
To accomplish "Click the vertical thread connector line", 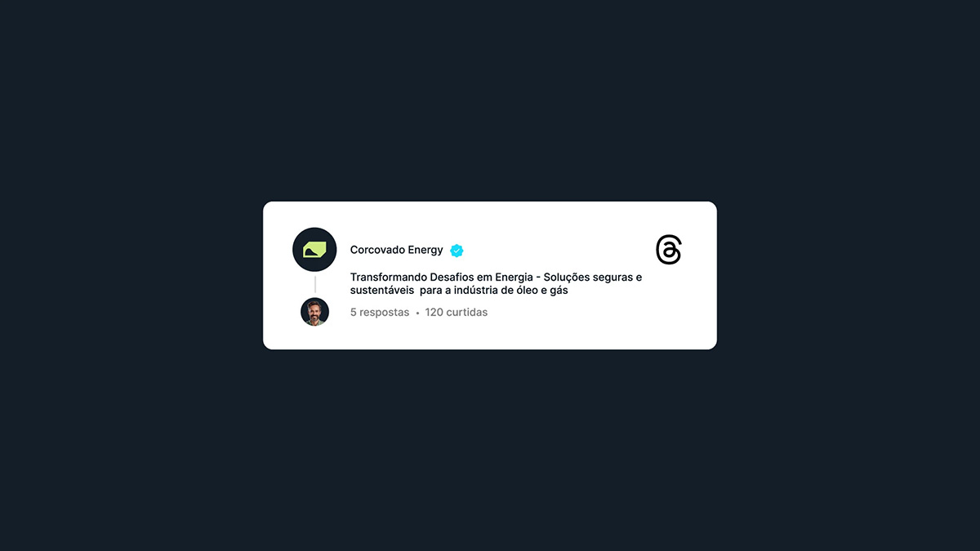I will 315,285.
